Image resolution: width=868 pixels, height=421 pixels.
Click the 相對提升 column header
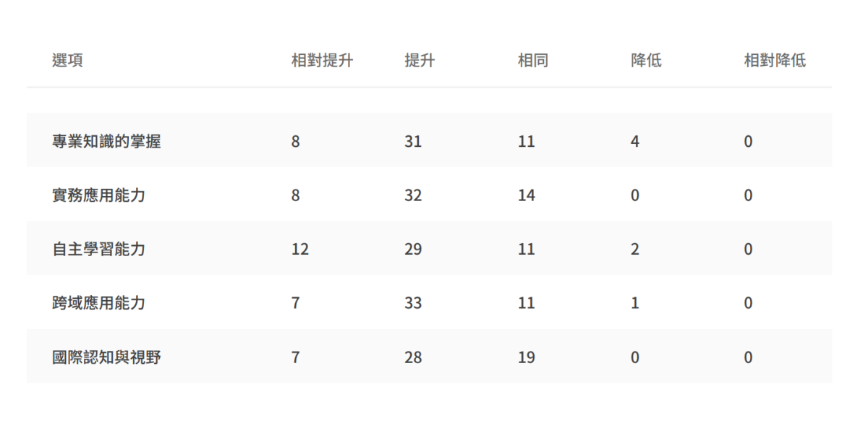coord(322,61)
